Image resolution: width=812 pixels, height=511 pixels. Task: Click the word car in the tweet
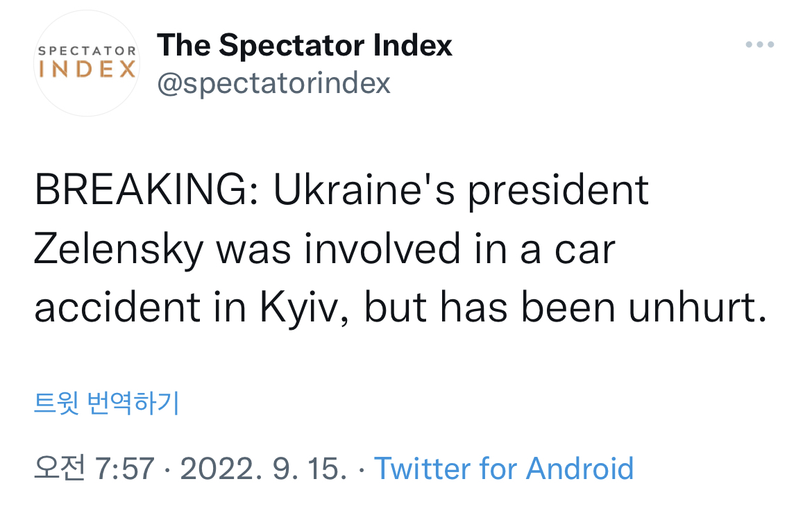point(586,249)
